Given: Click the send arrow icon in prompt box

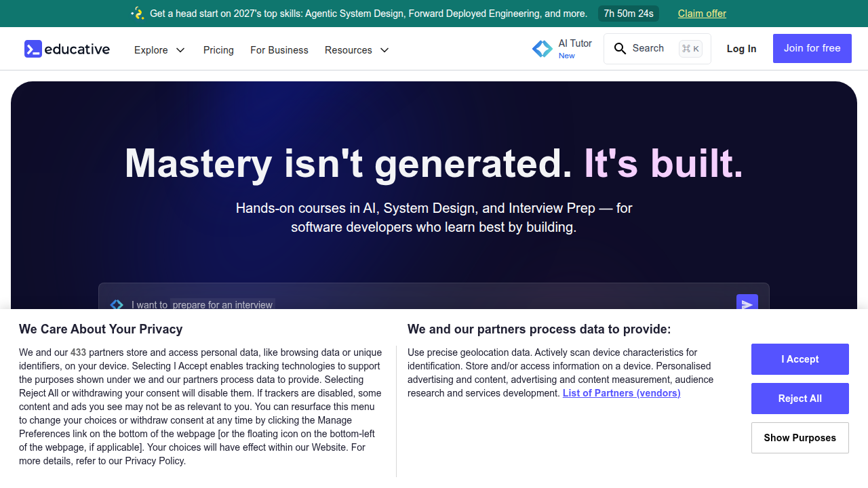Looking at the screenshot, I should 747,304.
